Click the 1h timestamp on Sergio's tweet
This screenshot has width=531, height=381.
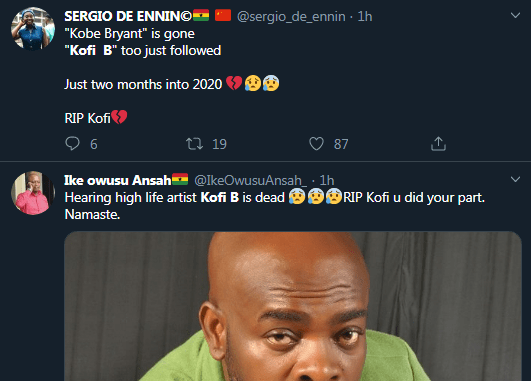[x=365, y=16]
